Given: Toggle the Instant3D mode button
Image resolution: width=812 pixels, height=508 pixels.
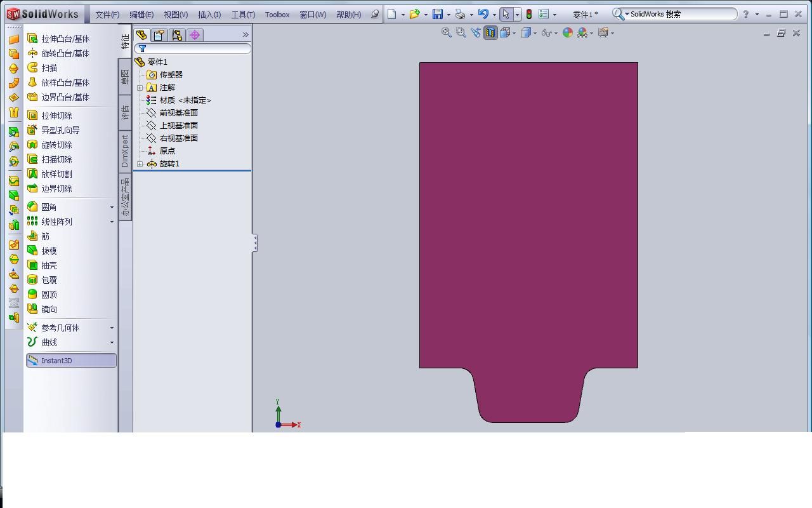Looking at the screenshot, I should [x=71, y=361].
